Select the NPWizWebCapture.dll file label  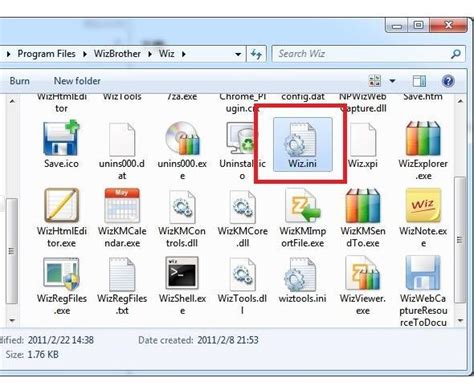point(363,103)
